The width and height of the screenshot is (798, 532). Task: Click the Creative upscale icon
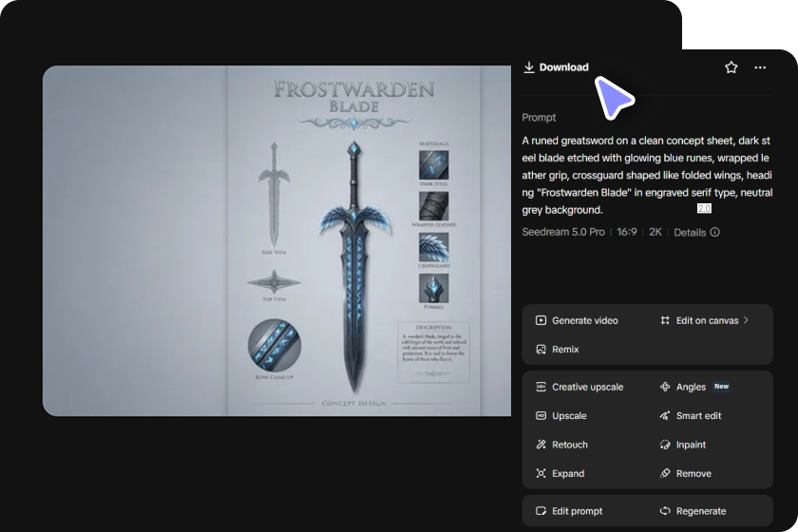point(541,387)
